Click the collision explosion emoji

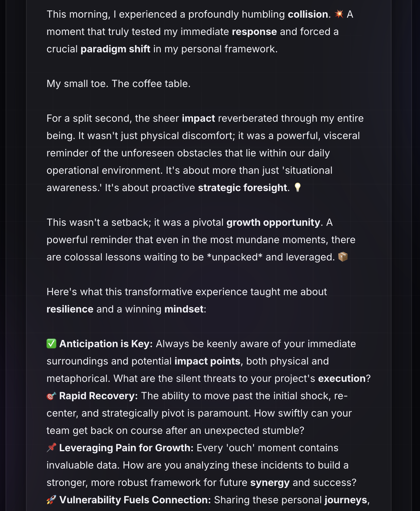pos(339,14)
